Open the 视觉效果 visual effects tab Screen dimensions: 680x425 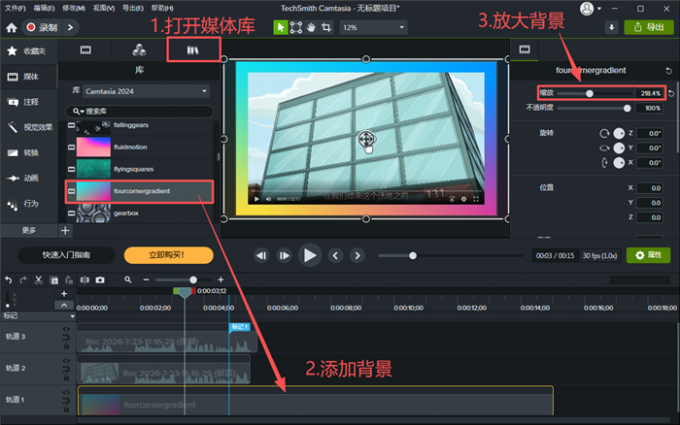click(x=28, y=127)
